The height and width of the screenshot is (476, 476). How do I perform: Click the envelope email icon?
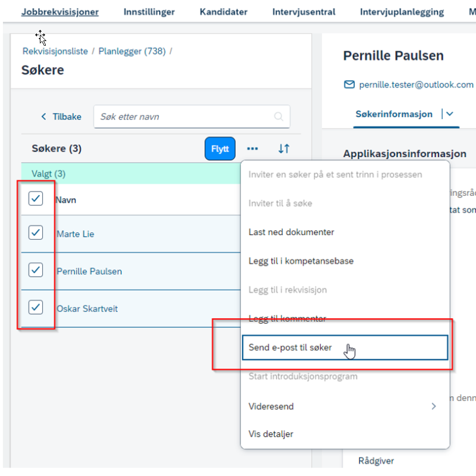pos(349,84)
